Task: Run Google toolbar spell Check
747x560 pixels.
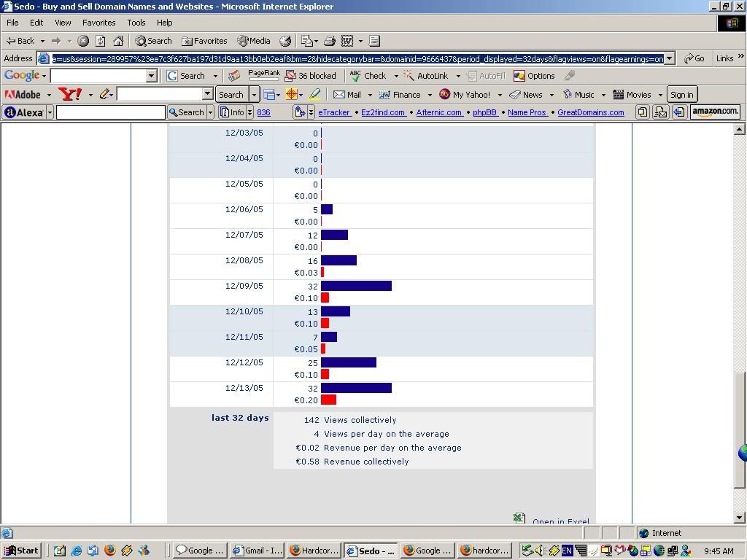Action: [368, 76]
